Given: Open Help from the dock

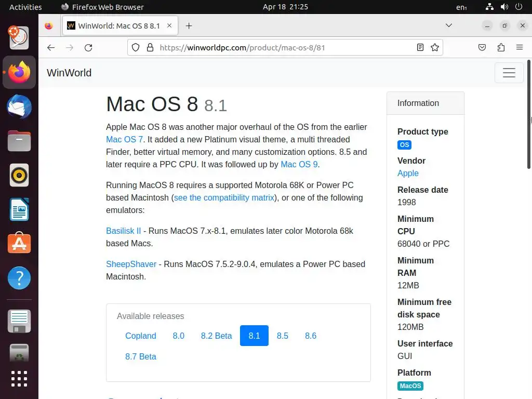Looking at the screenshot, I should click(x=19, y=278).
